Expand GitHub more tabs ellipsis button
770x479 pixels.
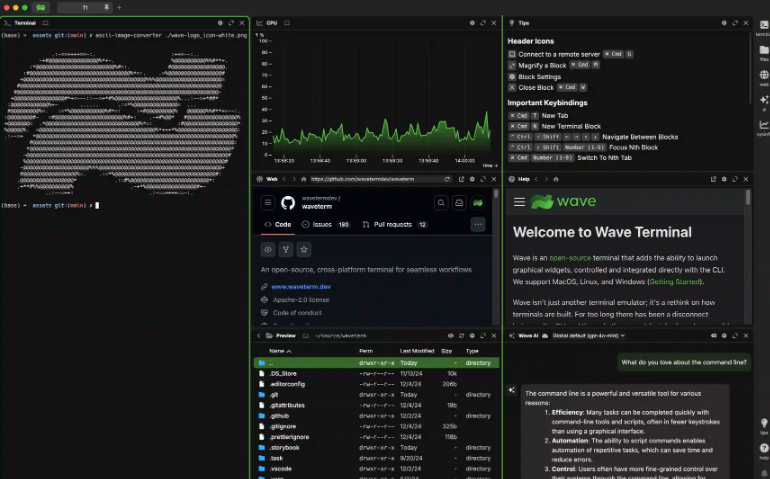[x=478, y=225]
